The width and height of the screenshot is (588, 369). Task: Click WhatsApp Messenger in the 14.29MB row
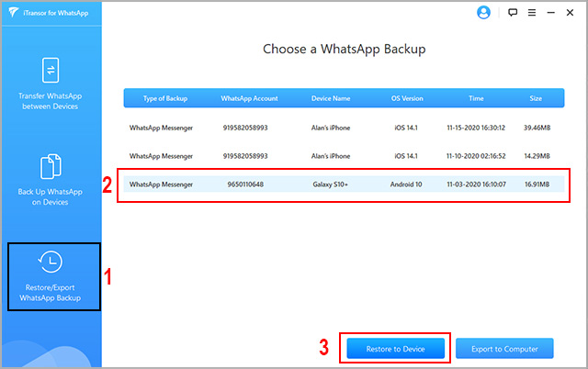click(162, 156)
